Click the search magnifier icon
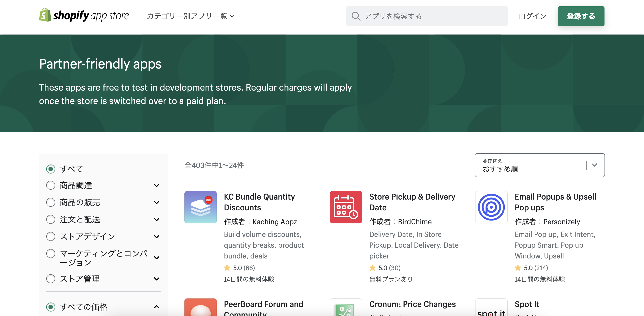The image size is (644, 316). [x=356, y=16]
